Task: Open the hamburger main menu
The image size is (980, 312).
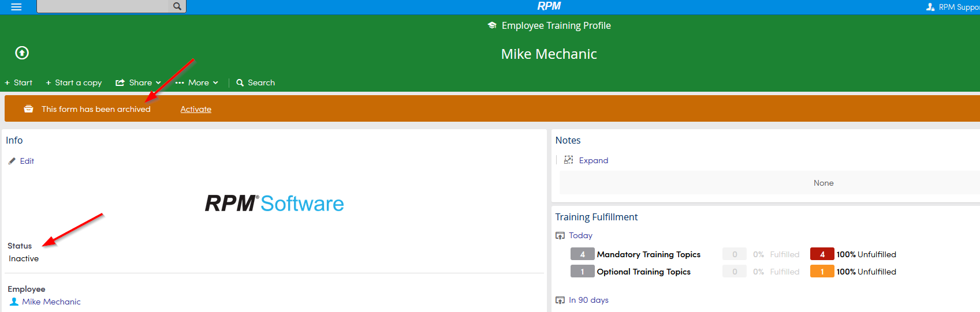Action: pyautogui.click(x=16, y=7)
